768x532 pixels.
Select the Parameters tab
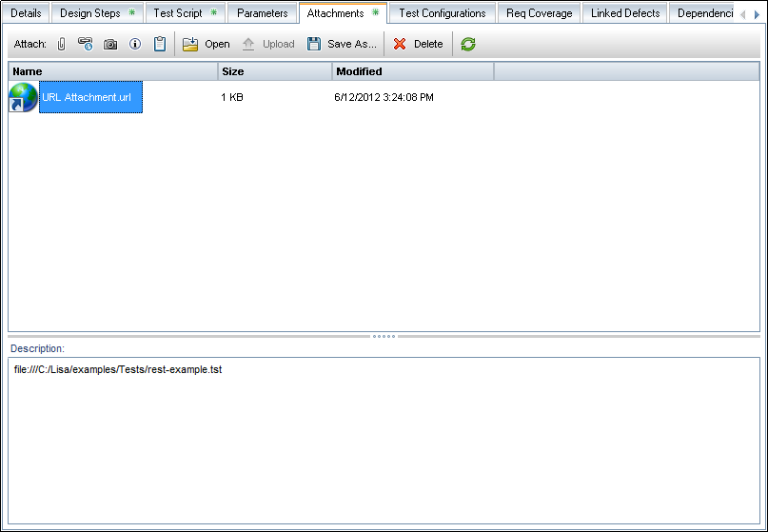pyautogui.click(x=262, y=13)
